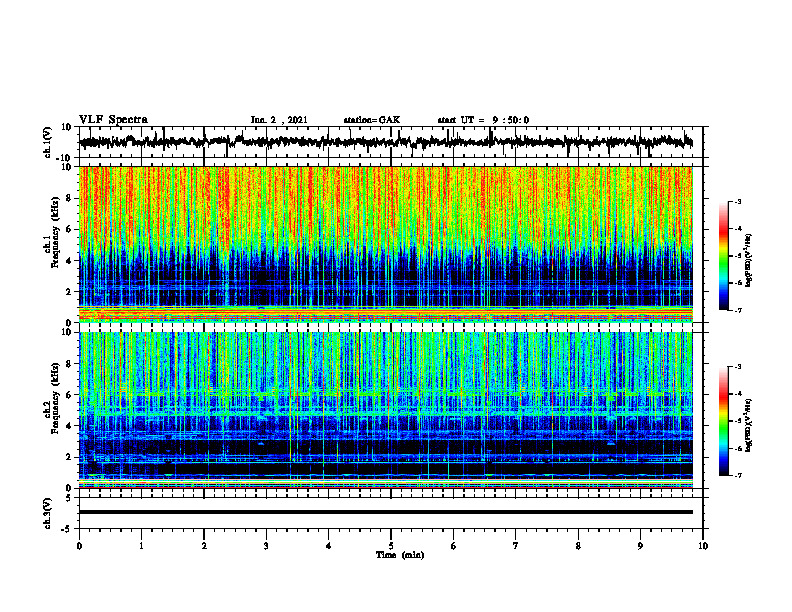Image resolution: width=792 pixels, height=612 pixels.
Task: Click the "-3" label on ch.1 colorbar
Action: point(737,201)
